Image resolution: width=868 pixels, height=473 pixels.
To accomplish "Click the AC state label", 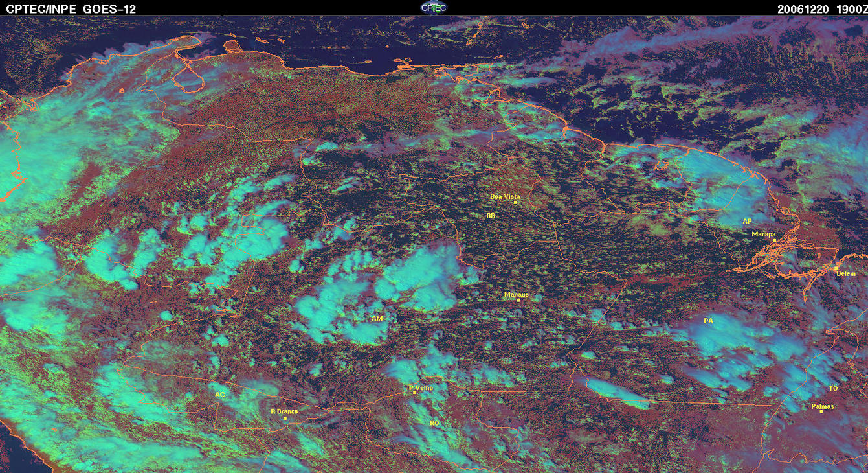I will point(220,394).
